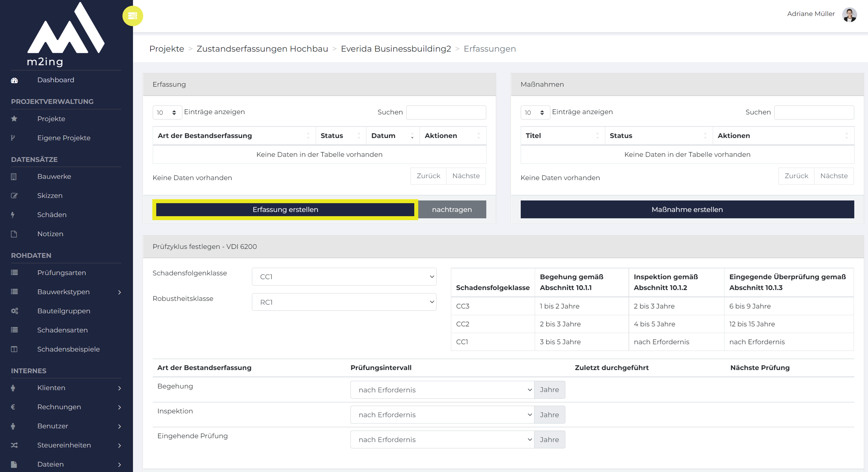Click the building icon beside Bauwerke
This screenshot has width=868, height=472.
(x=14, y=177)
